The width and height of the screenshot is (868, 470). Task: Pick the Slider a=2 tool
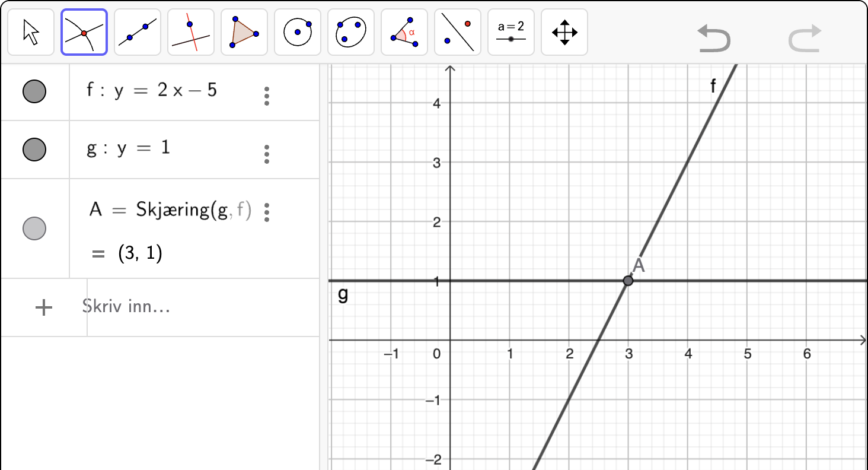tap(511, 32)
